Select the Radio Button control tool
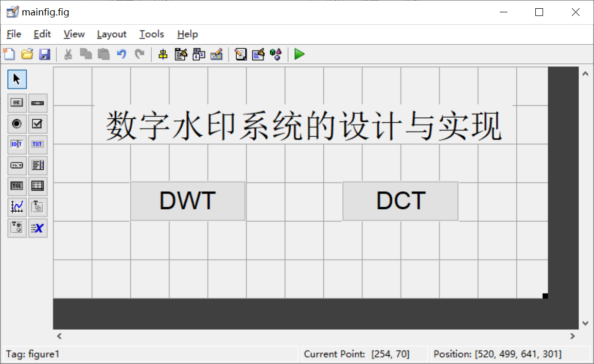The width and height of the screenshot is (594, 364). [16, 123]
